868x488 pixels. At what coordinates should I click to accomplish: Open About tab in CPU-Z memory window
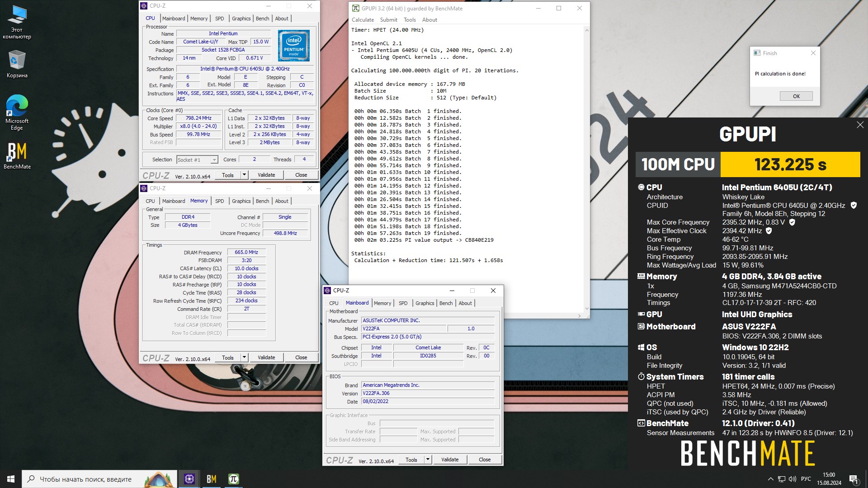[x=282, y=201]
